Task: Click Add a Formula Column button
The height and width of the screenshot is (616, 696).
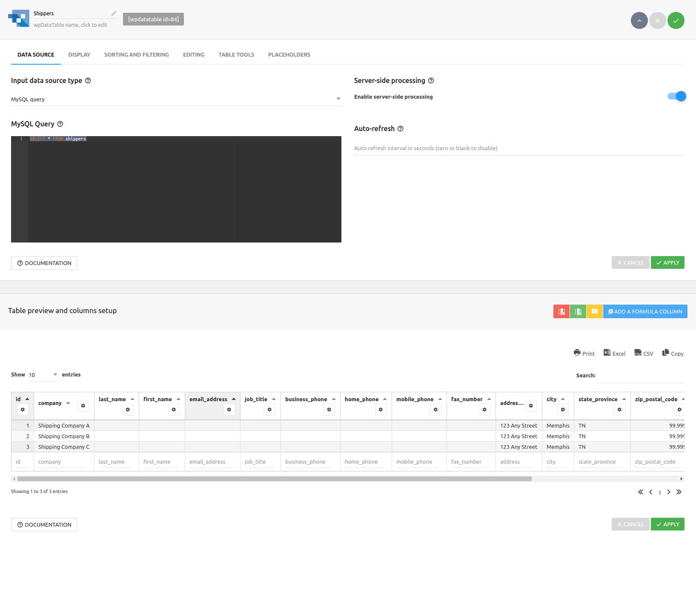Action: (x=645, y=311)
